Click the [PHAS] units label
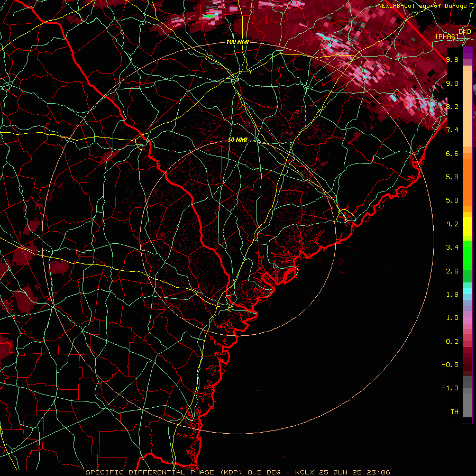This screenshot has width=476, height=476. [447, 36]
